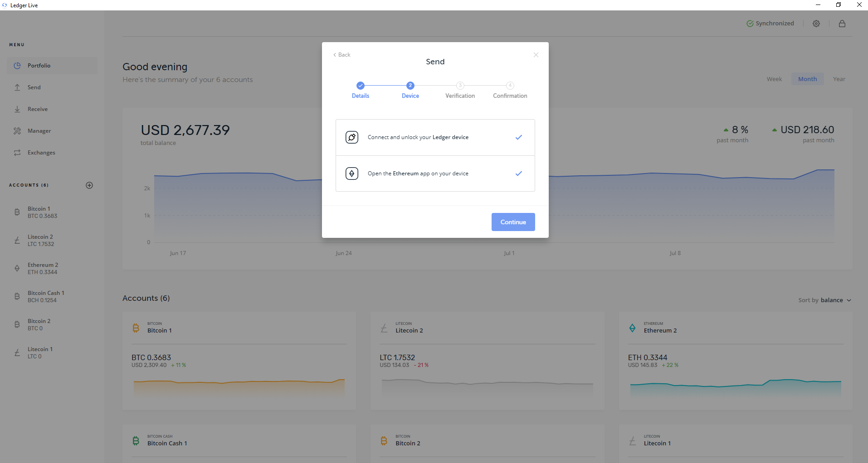Select Confirmation step in Send dialog
868x463 pixels.
[510, 90]
